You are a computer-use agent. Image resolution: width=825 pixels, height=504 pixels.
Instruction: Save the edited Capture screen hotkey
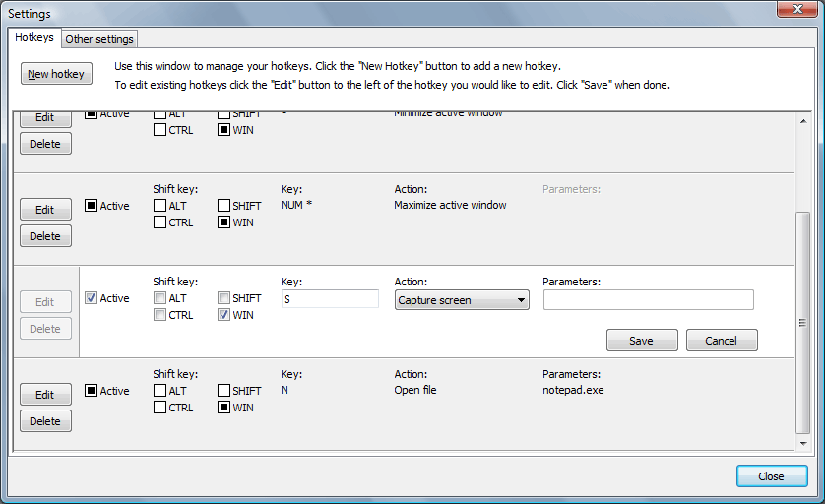(x=642, y=341)
